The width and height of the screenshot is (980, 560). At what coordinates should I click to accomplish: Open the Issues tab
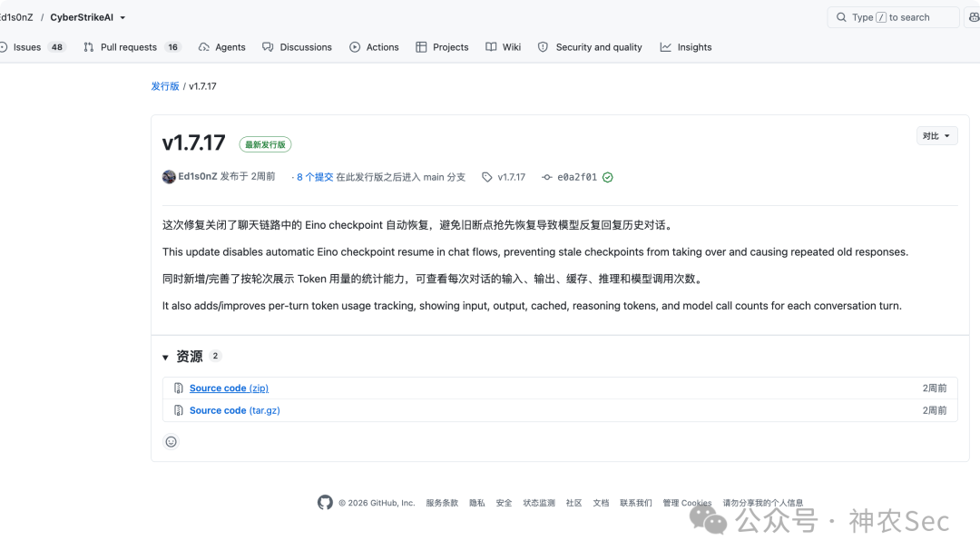point(31,47)
